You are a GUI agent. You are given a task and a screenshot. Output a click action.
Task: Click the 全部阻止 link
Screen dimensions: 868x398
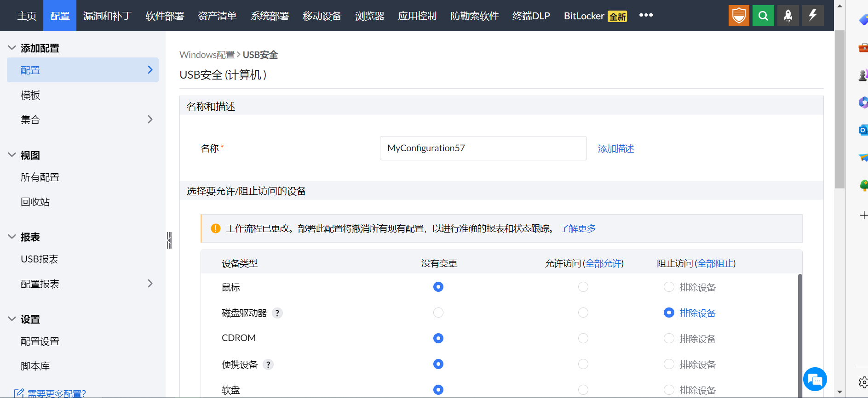tap(715, 263)
